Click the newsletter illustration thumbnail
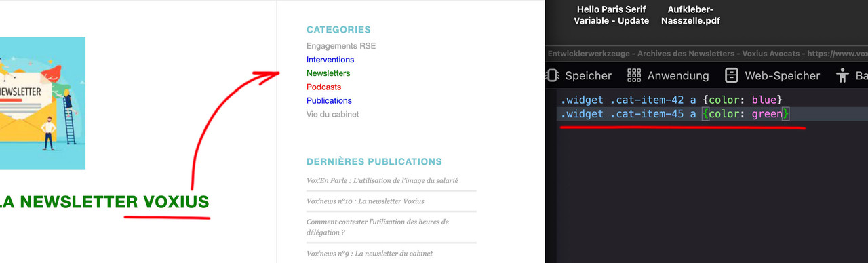Screen dimensions: 868x263 coord(43,103)
